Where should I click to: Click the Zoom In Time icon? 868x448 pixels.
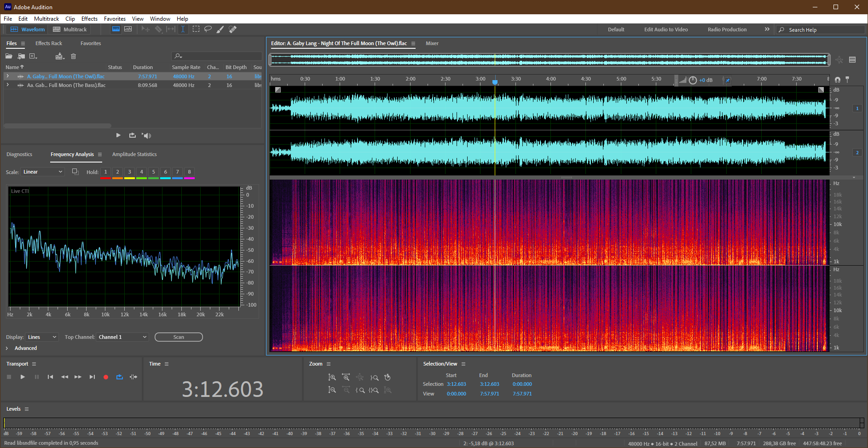pos(346,378)
